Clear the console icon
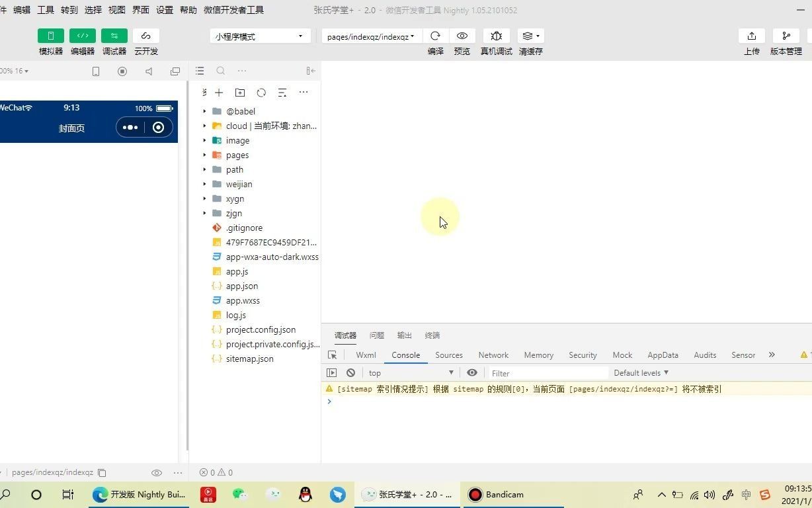This screenshot has height=508, width=812. 350,373
